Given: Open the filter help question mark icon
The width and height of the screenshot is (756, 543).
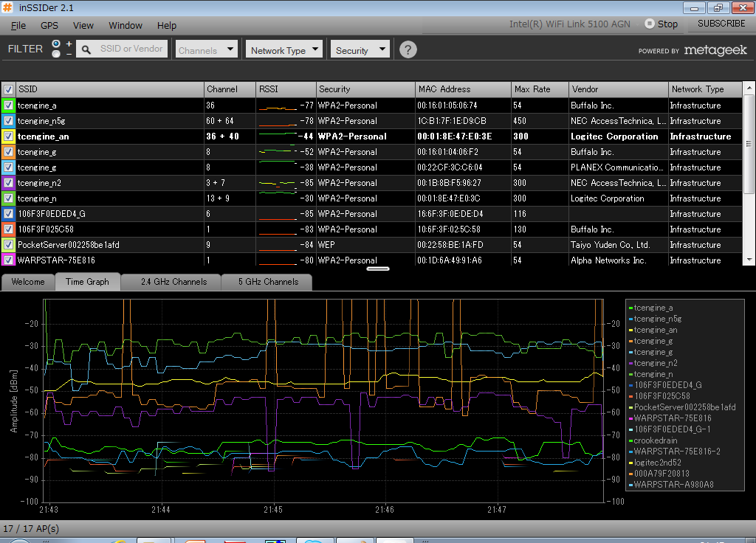Looking at the screenshot, I should click(x=408, y=49).
